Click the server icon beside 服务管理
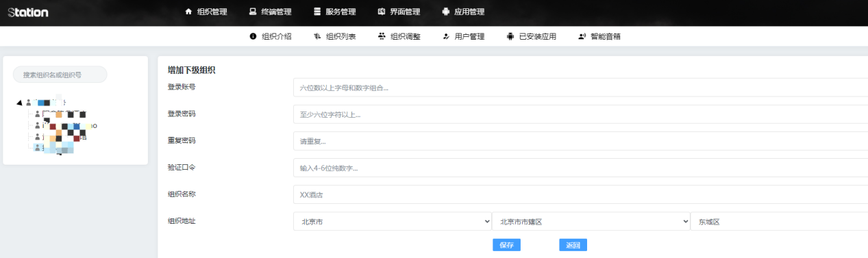Viewport: 868px width, 258px height. pyautogui.click(x=317, y=12)
